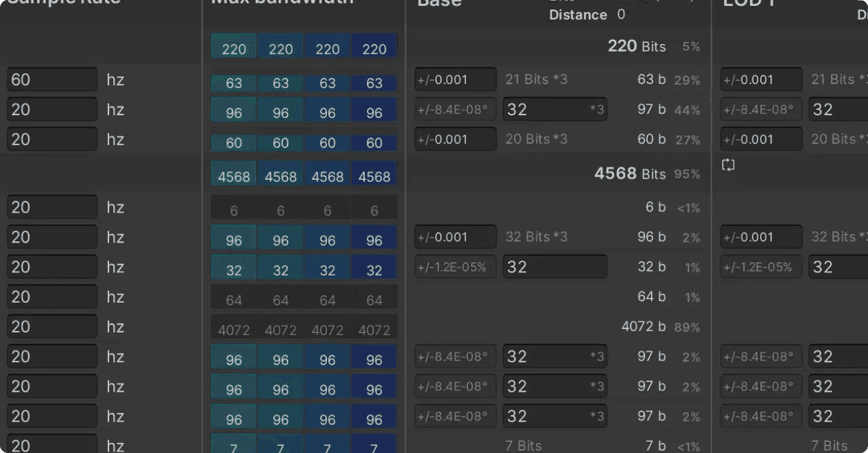Click the first 220 max bandwidth cell
Screen dimensions: 868x453
tap(234, 47)
